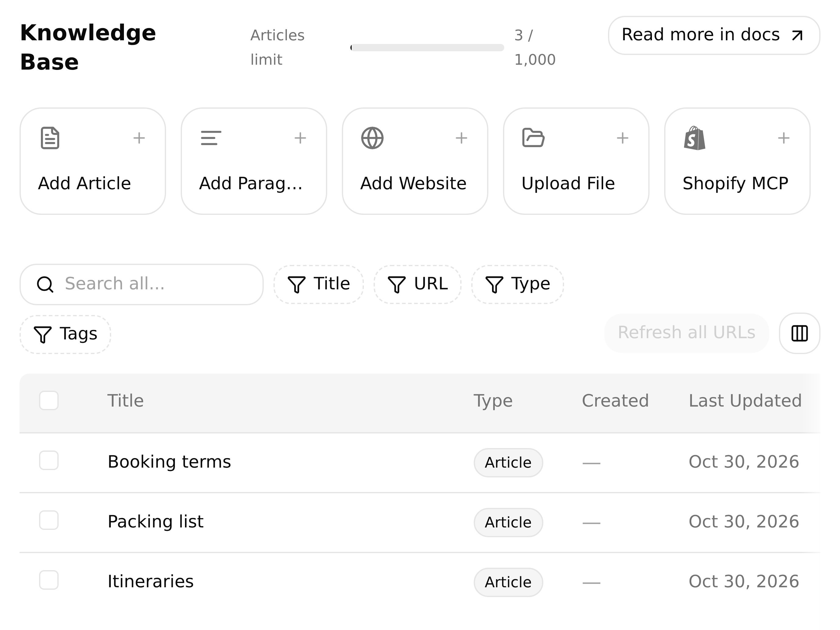Open the Itineraries article
Image resolution: width=840 pixels, height=630 pixels.
click(x=150, y=581)
